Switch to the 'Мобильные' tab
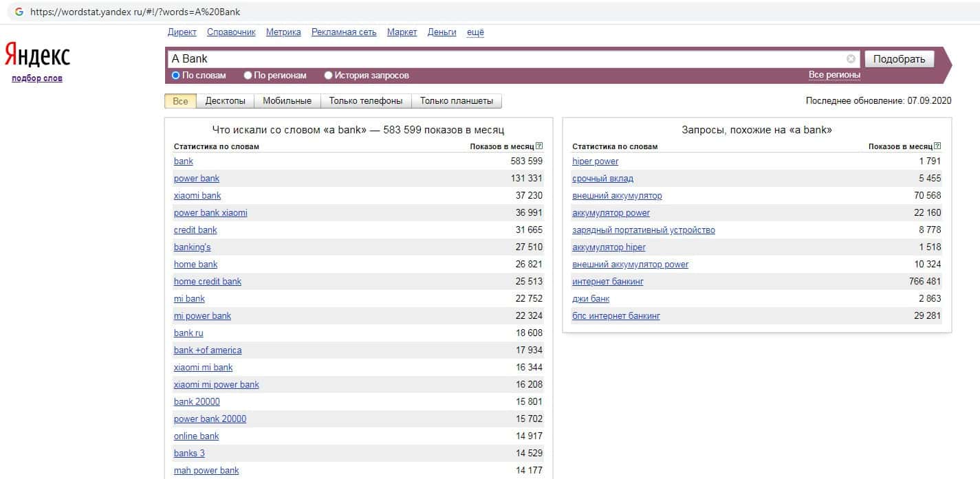Screen dimensions: 980x479 tap(287, 101)
